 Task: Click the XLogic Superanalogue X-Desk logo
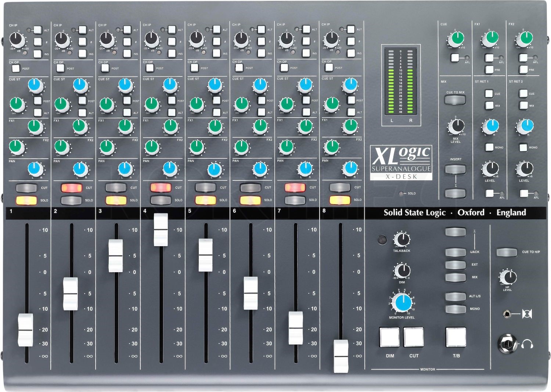(401, 162)
